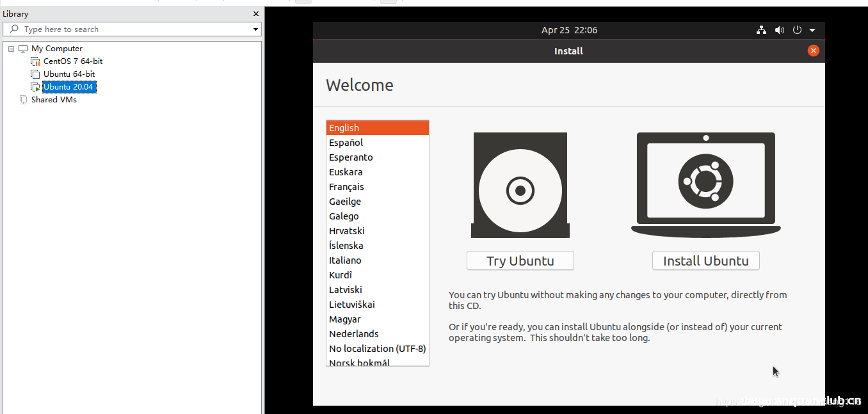Screen dimensions: 868x414
Task: Close the Library panel with X
Action: coord(256,14)
